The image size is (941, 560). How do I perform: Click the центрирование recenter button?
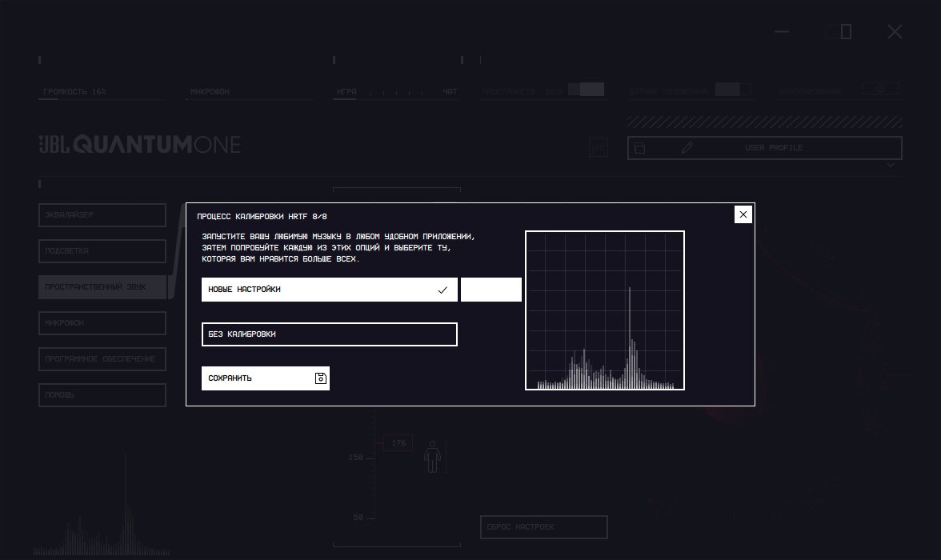[x=880, y=89]
